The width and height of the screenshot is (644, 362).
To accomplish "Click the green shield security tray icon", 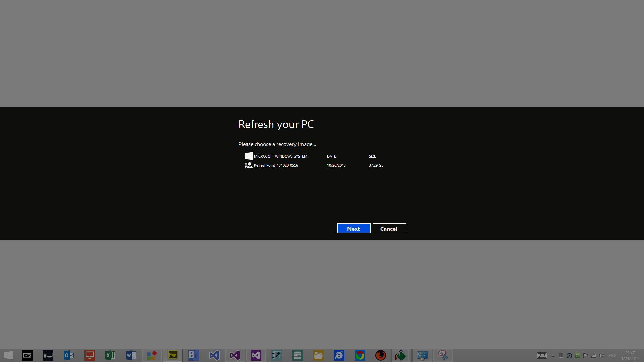I will point(577,356).
